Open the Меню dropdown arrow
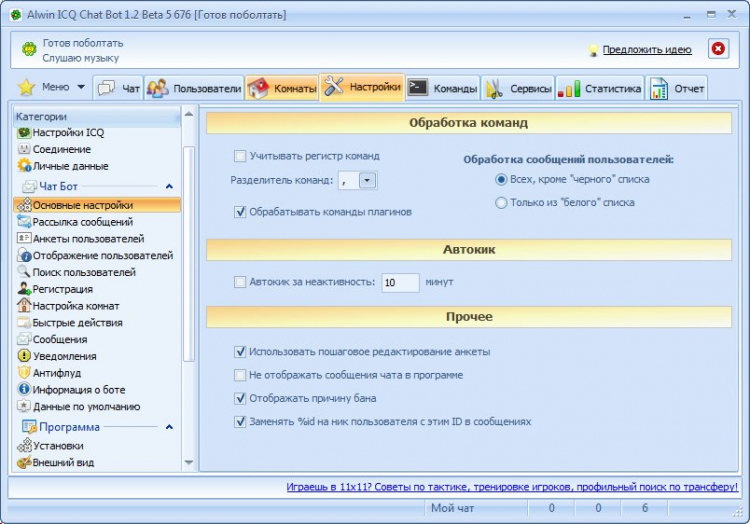 pyautogui.click(x=81, y=87)
